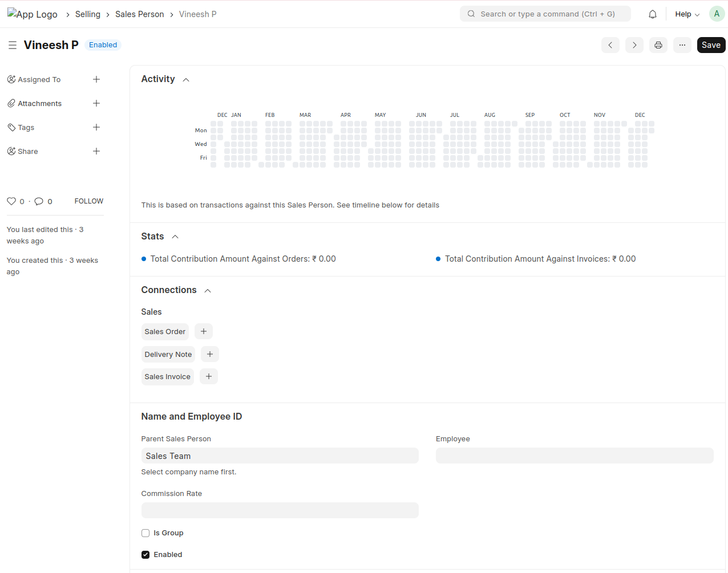Image resolution: width=728 pixels, height=573 pixels.
Task: Click FOLLOW to follow this document
Action: pos(89,201)
